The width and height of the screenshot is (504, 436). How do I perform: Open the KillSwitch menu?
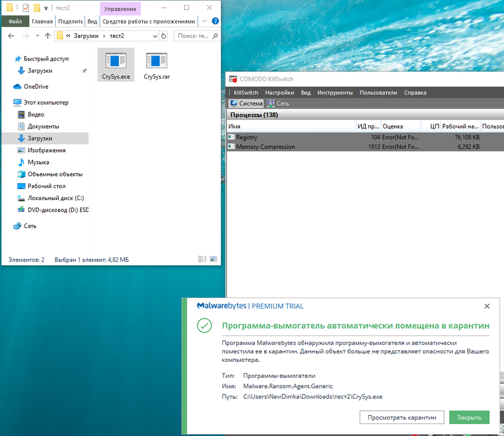click(246, 93)
